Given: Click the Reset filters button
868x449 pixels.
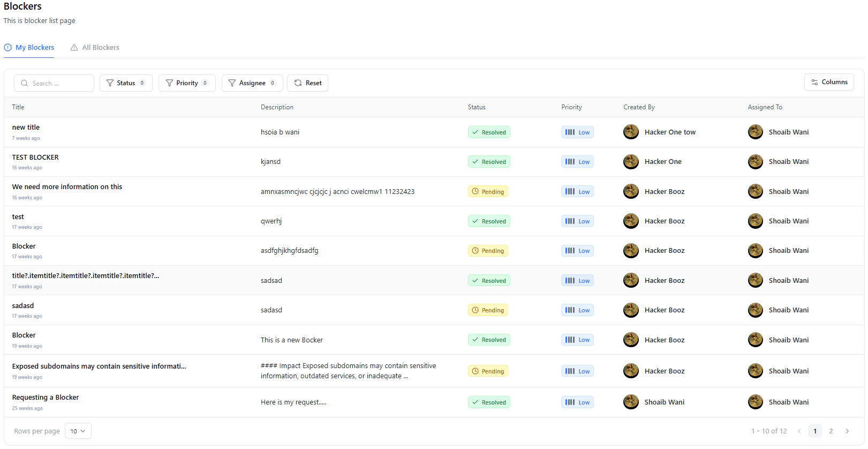Looking at the screenshot, I should point(307,83).
